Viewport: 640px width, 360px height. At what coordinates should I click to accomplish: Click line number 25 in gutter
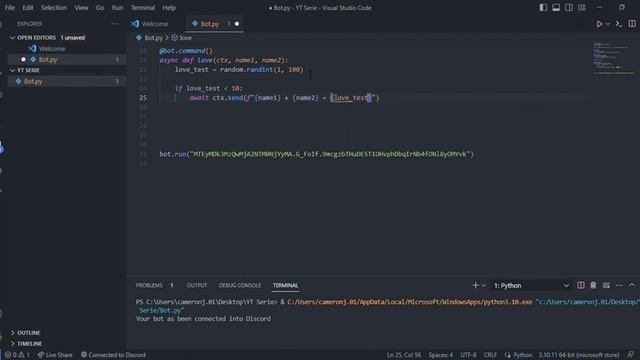(x=143, y=98)
